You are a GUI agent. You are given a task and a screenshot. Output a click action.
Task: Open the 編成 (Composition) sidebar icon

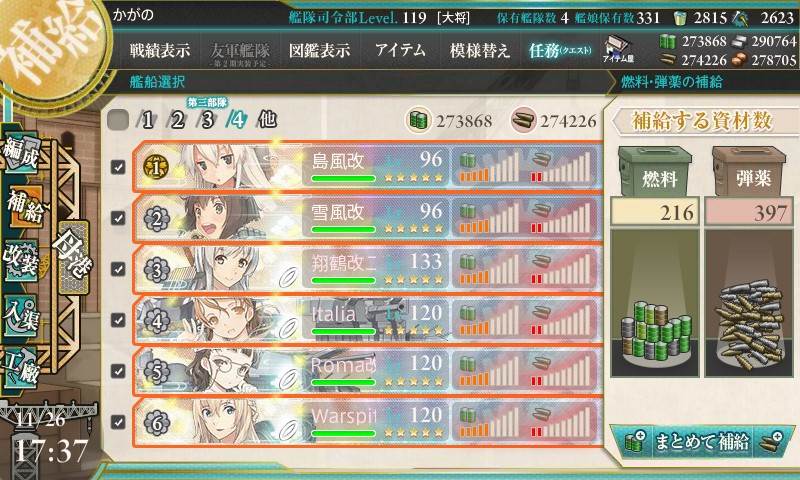[21, 152]
